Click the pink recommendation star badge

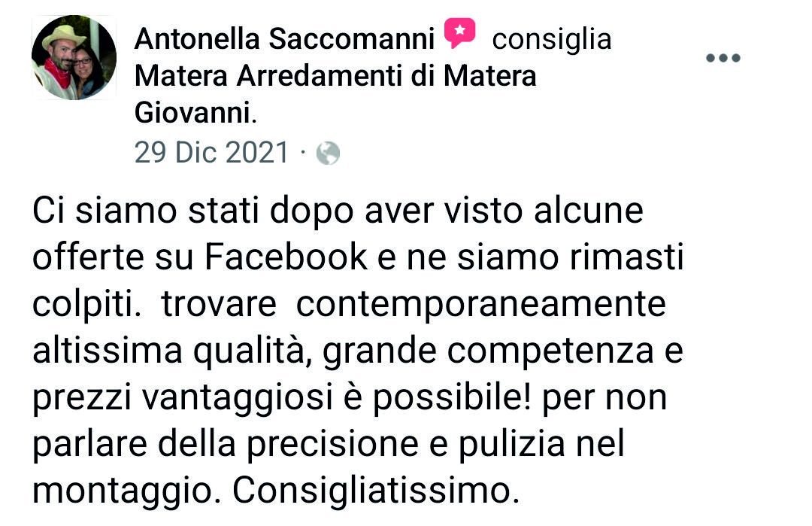click(x=459, y=33)
